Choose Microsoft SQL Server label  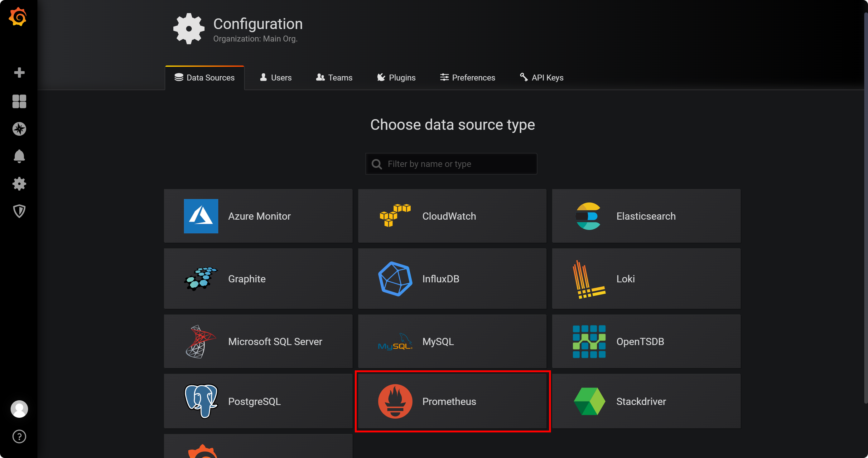(275, 342)
